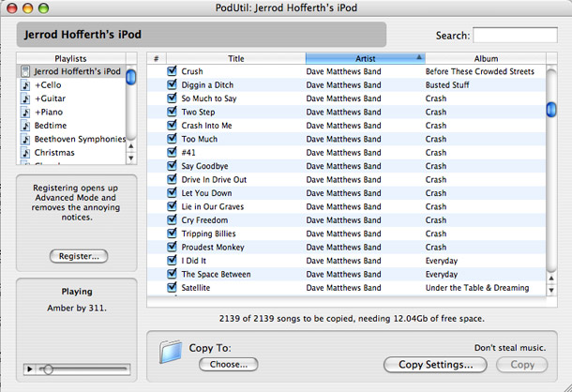Toggle the So Much to Say checkbox
The image size is (572, 392).
172,98
